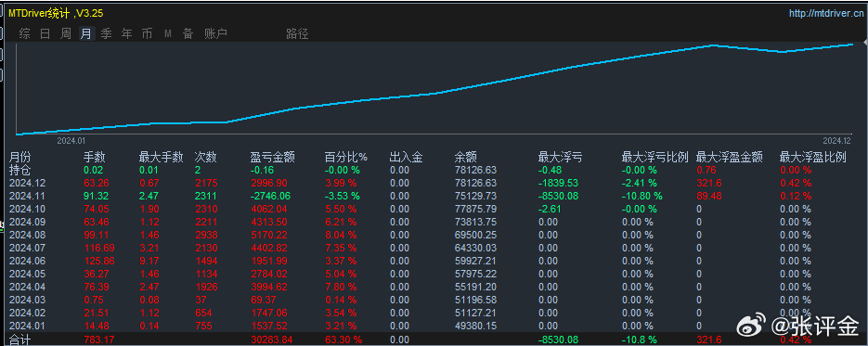Screen dimensions: 868x346
Task: Click the 余额 balance column header
Action: pyautogui.click(x=465, y=157)
